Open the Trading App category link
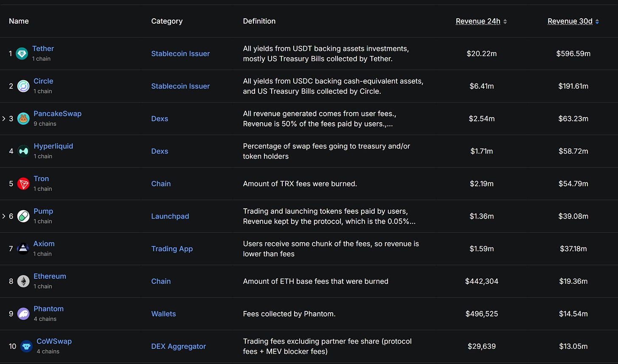Viewport: 618px width, 364px height. [172, 249]
